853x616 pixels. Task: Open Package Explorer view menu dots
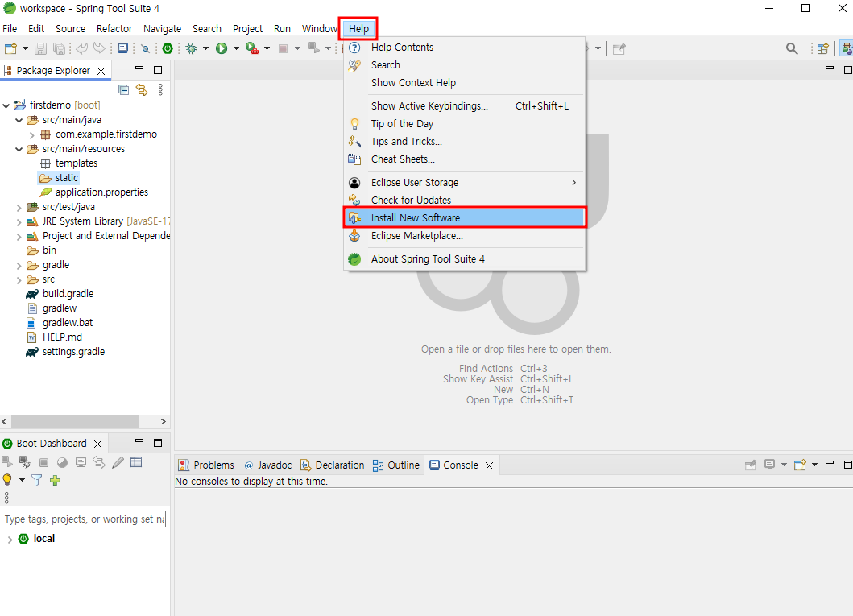pos(160,89)
